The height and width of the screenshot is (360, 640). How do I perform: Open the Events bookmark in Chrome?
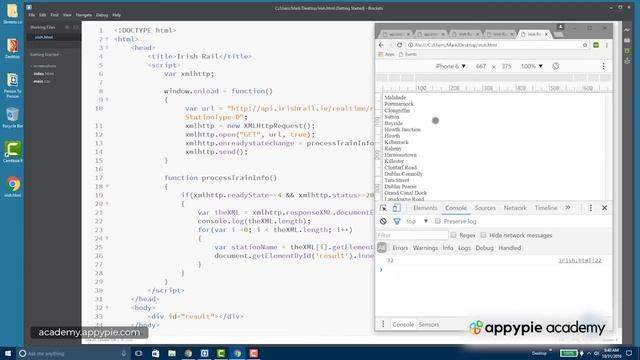408,54
